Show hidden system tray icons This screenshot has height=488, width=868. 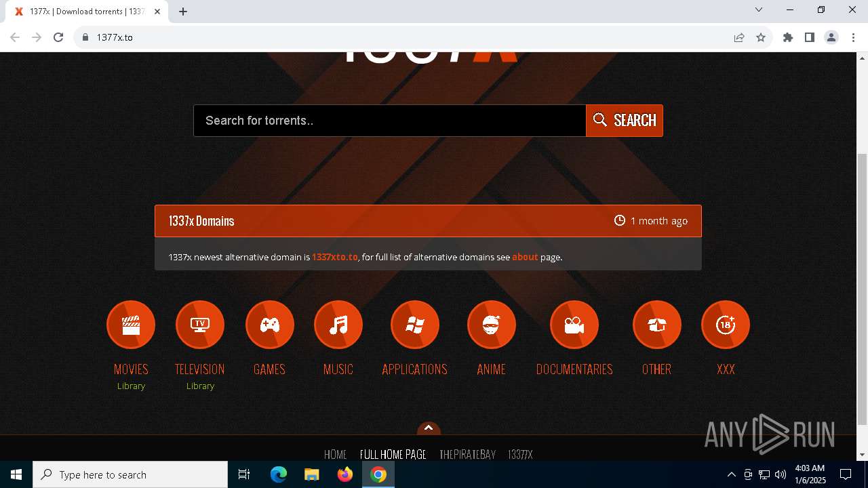click(731, 474)
